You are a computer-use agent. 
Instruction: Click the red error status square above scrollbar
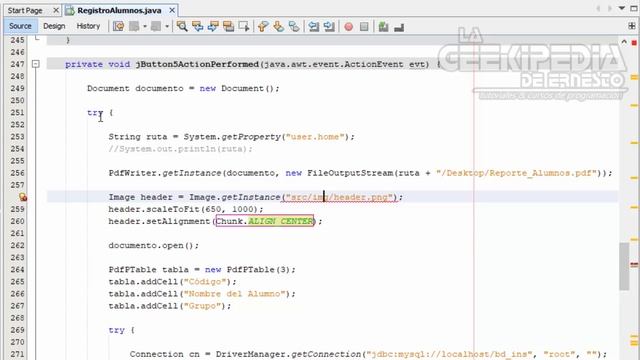(x=634, y=42)
